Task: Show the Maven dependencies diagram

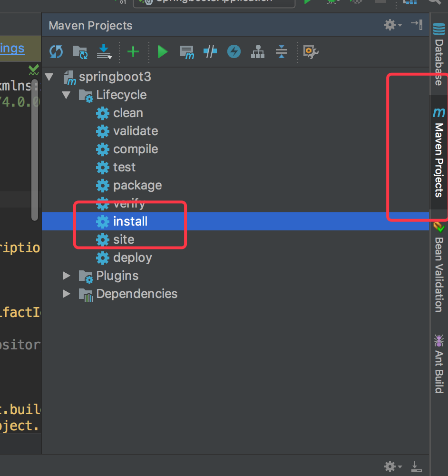Action: [258, 51]
